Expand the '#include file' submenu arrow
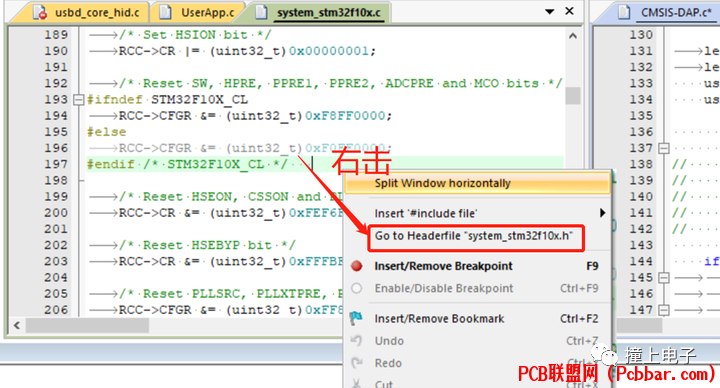This screenshot has width=720, height=388. [x=602, y=213]
